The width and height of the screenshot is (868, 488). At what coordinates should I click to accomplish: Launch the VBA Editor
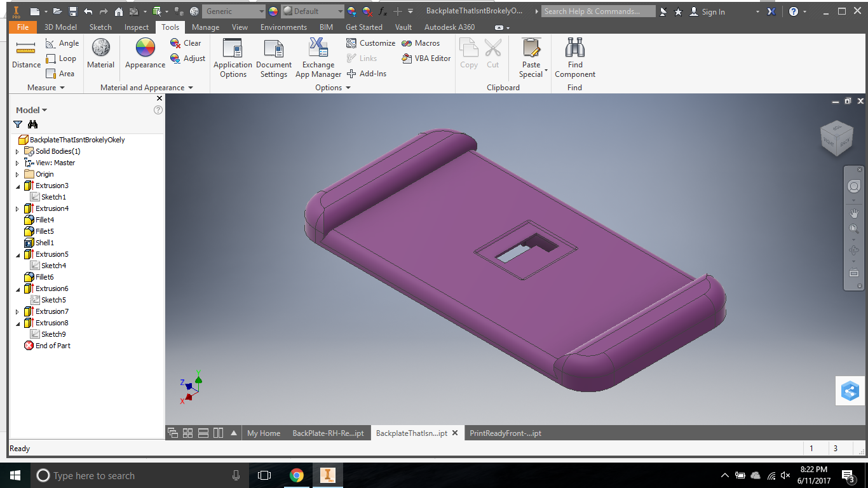point(426,58)
